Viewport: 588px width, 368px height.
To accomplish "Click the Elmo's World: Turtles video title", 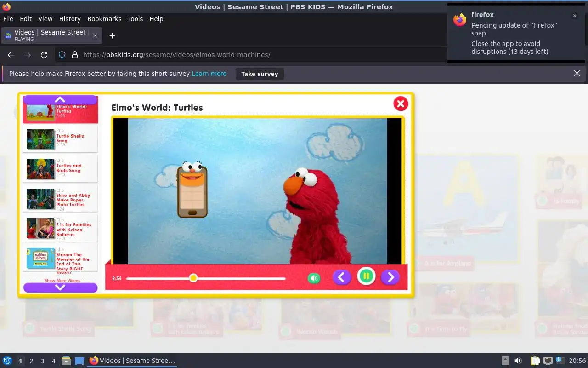I will [157, 108].
